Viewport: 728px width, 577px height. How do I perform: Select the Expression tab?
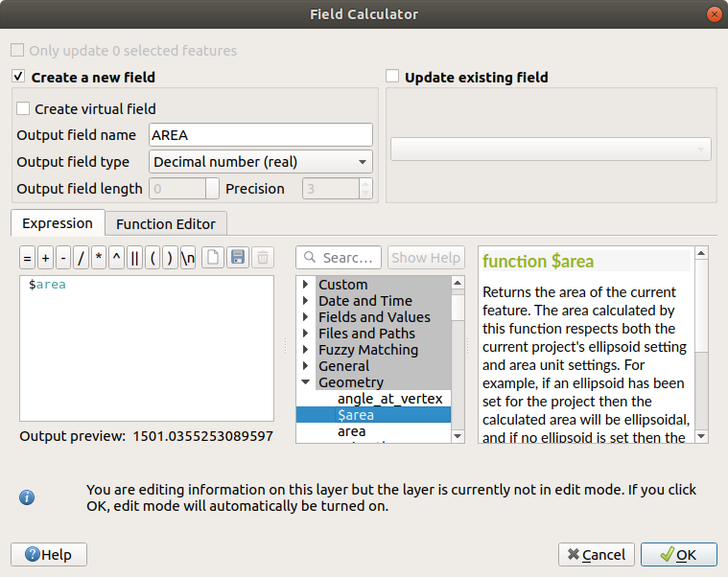58,223
